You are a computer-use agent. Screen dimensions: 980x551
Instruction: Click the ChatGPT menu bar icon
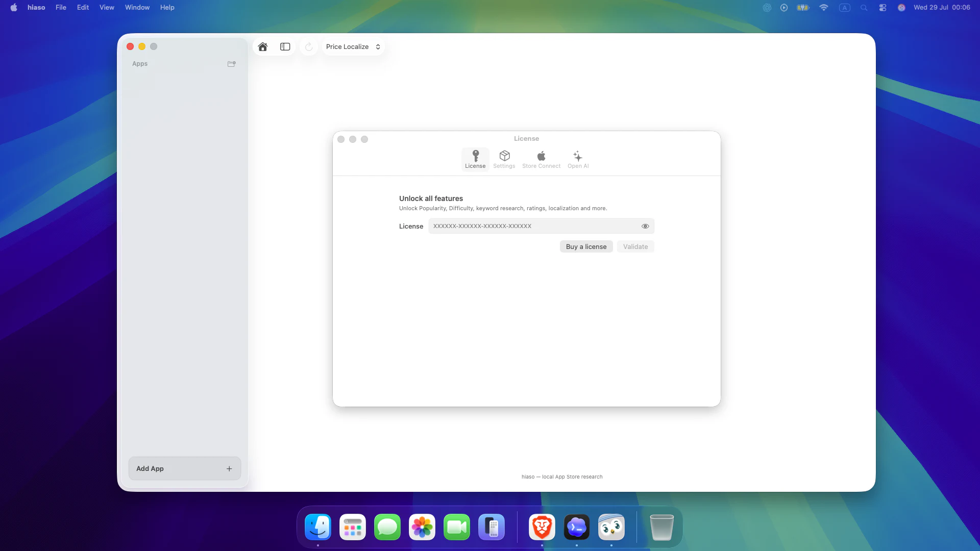[x=767, y=8]
